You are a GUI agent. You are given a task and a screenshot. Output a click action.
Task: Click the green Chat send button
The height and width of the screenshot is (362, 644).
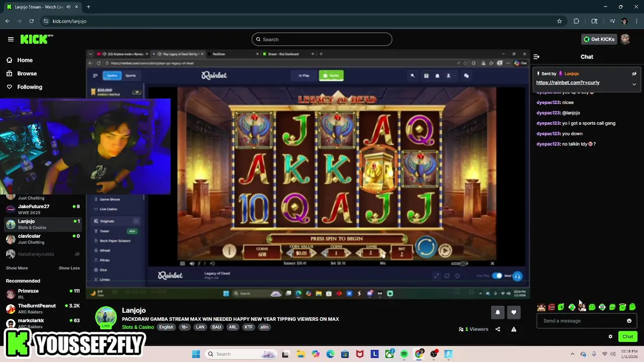tap(627, 337)
